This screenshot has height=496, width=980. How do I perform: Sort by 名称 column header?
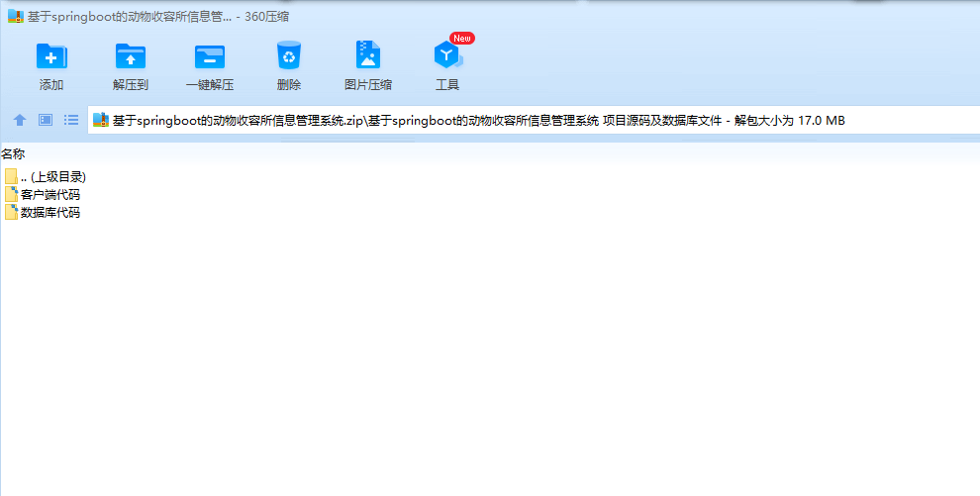pyautogui.click(x=13, y=154)
